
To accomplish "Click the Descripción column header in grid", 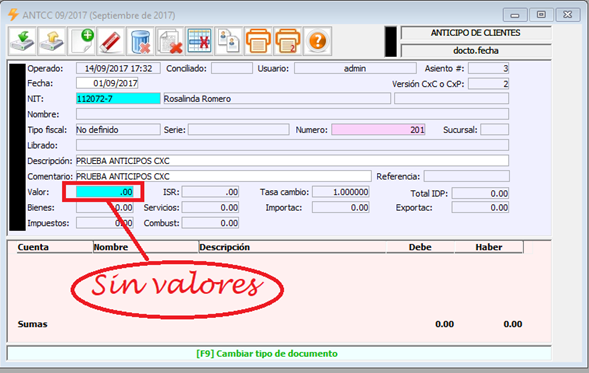I will (x=292, y=247).
